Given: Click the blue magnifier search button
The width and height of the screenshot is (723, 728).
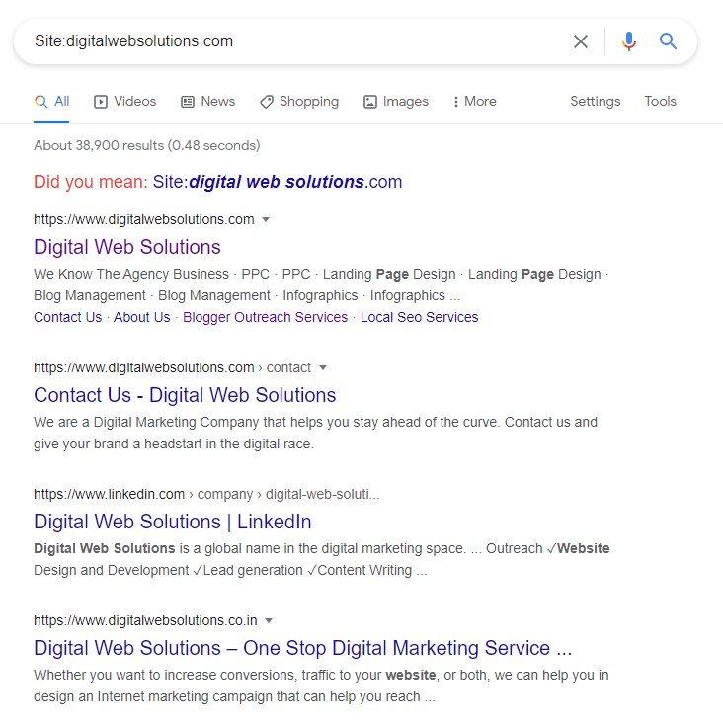Looking at the screenshot, I should [x=668, y=41].
